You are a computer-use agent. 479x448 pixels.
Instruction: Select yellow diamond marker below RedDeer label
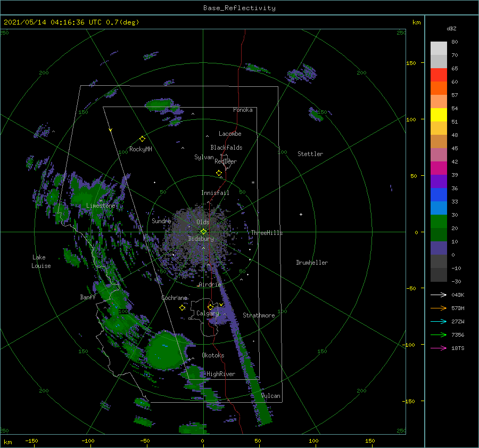click(x=219, y=173)
